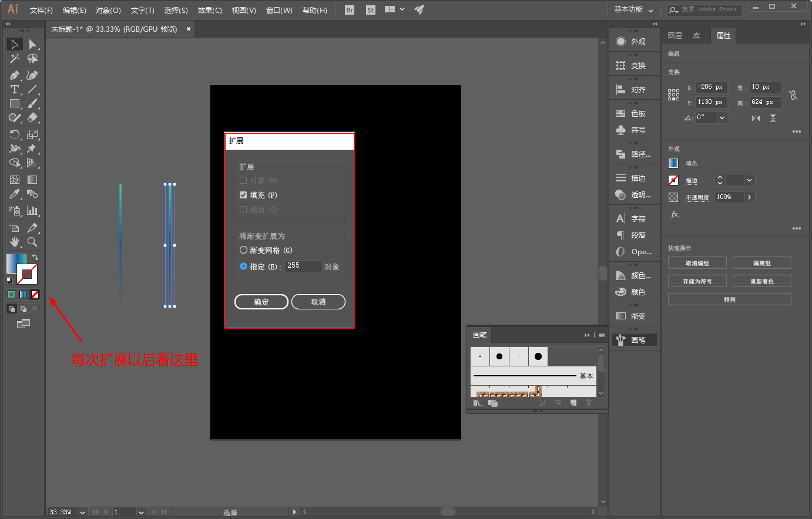
Task: Select the Pen tool
Action: coord(15,75)
